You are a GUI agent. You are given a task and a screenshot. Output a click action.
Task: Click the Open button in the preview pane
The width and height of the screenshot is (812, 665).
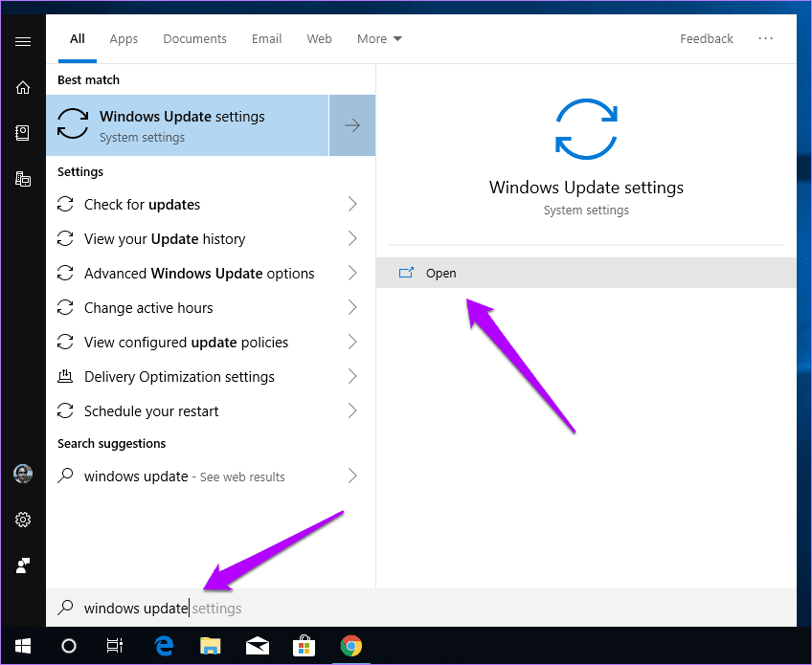586,273
